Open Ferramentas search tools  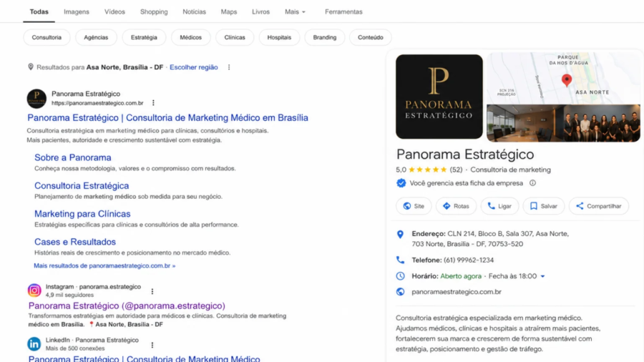[x=343, y=12]
